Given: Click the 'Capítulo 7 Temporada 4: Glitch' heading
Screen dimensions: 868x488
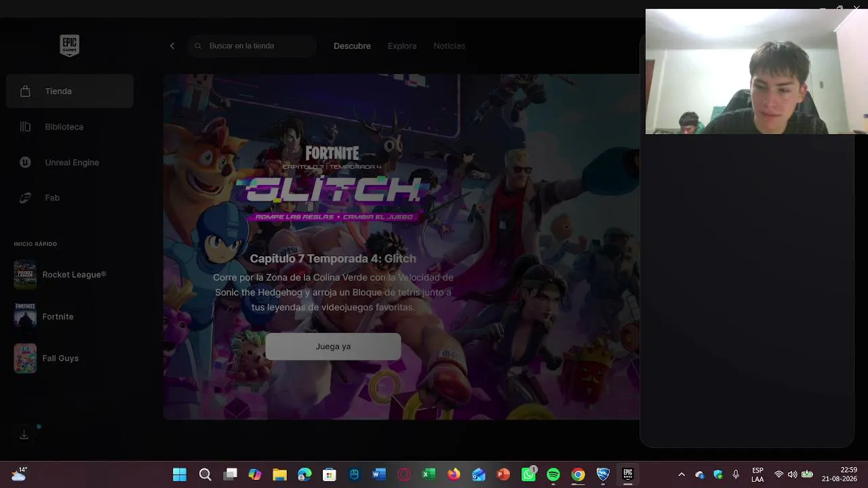Looking at the screenshot, I should point(333,258).
